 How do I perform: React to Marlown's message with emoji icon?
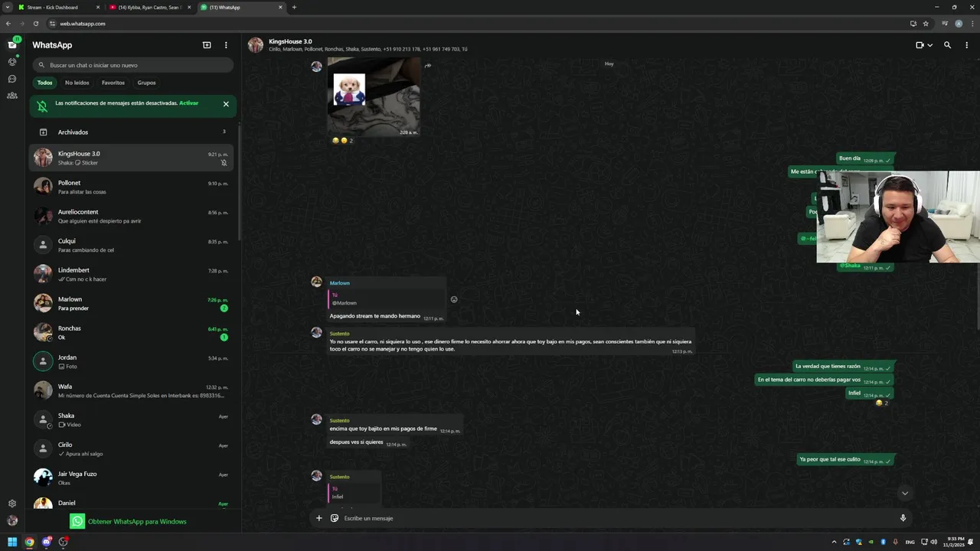tap(454, 299)
